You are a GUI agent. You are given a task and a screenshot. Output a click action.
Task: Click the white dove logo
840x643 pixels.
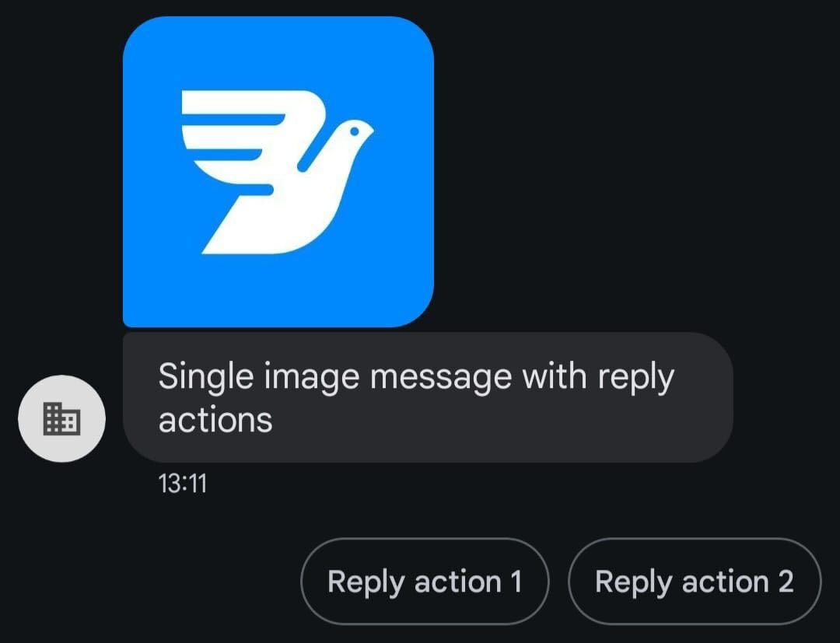277,172
